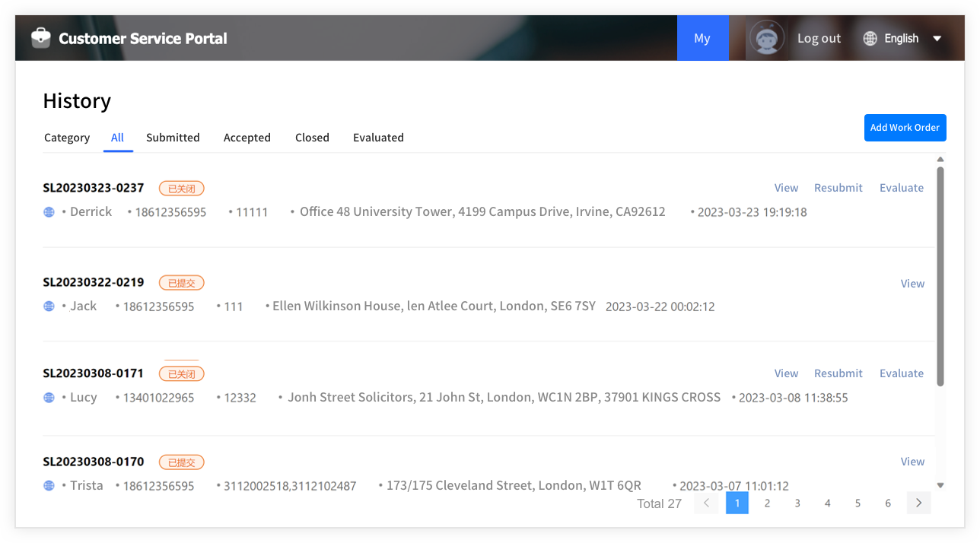
Task: Click Log out in the header
Action: [x=819, y=39]
